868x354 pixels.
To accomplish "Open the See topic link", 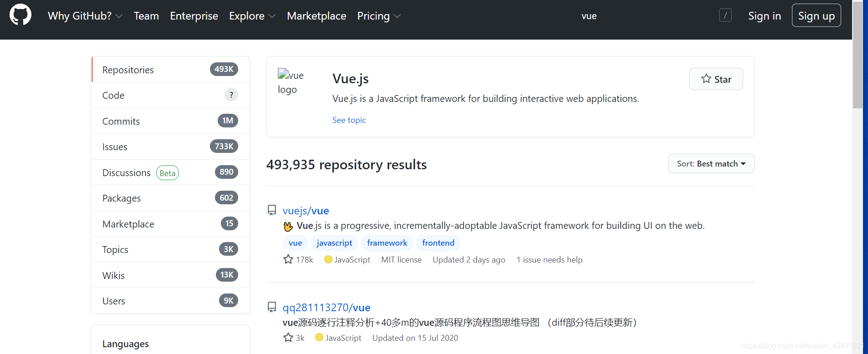I will coord(349,120).
